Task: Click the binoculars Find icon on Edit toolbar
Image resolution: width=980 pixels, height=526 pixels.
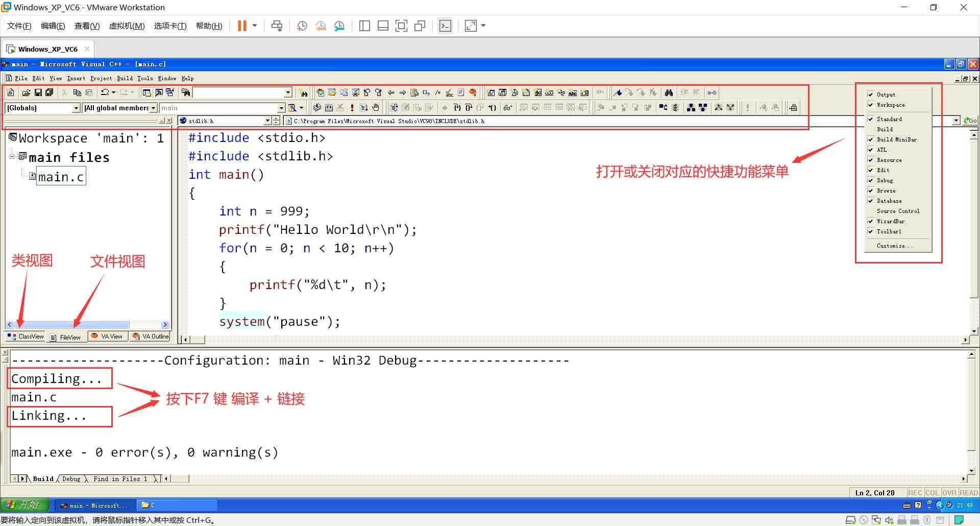Action: point(669,92)
